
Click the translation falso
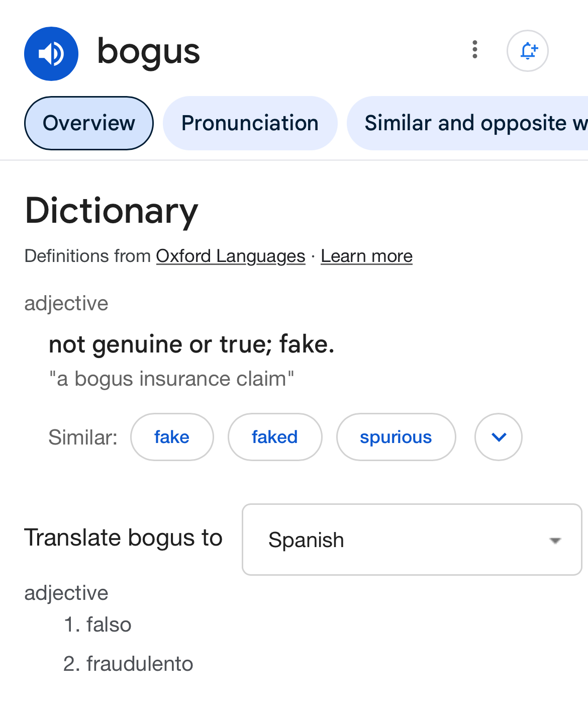click(109, 625)
